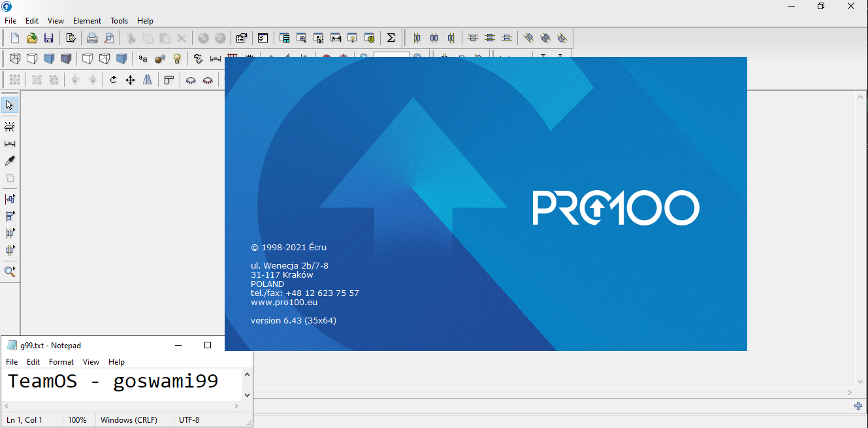Image resolution: width=868 pixels, height=428 pixels.
Task: Toggle dimensions icon in second toolbar
Action: [x=215, y=59]
